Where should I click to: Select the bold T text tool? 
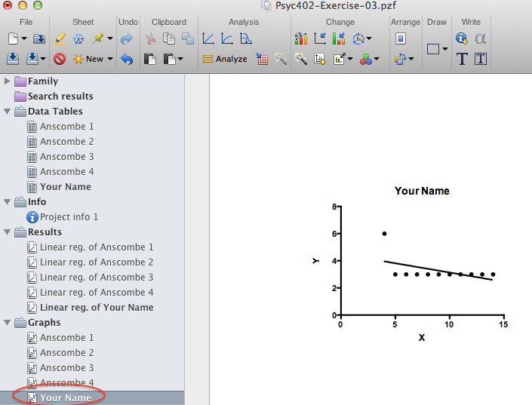point(462,59)
